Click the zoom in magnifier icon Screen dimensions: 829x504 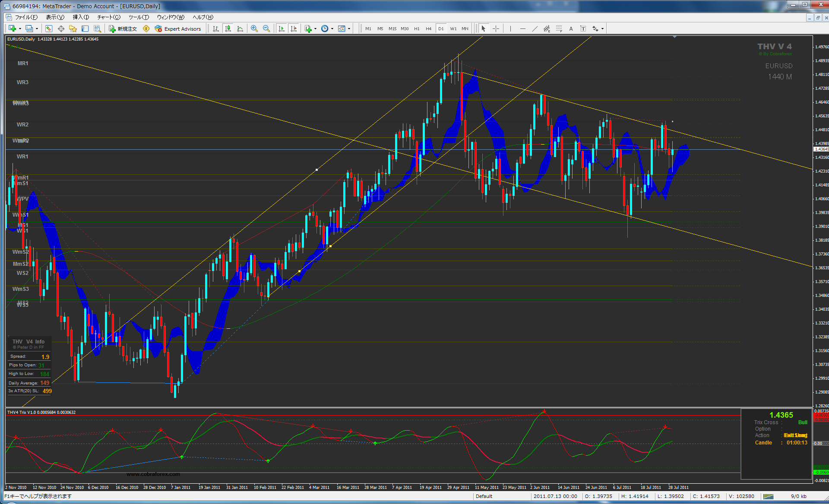254,28
